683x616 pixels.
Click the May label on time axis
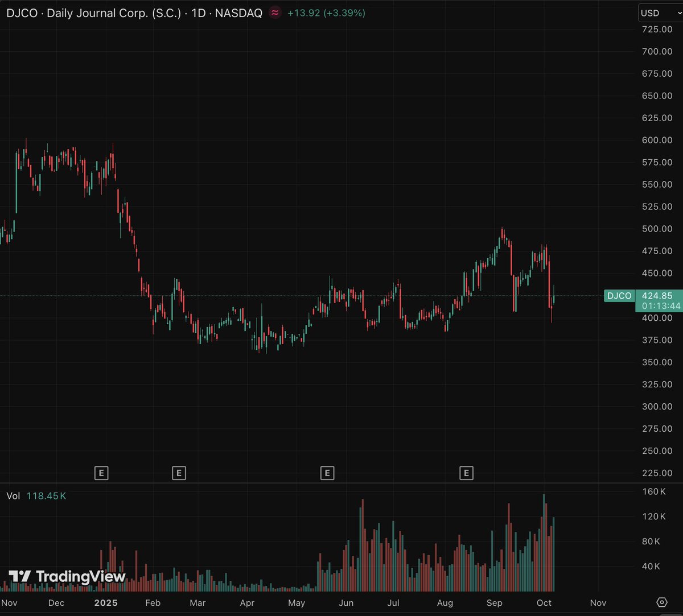(x=297, y=603)
